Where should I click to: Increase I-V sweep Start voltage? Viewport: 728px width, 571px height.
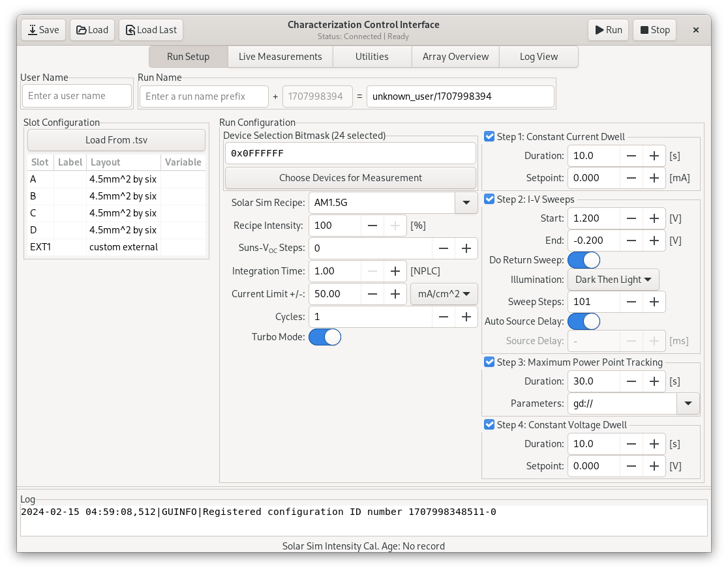click(654, 218)
